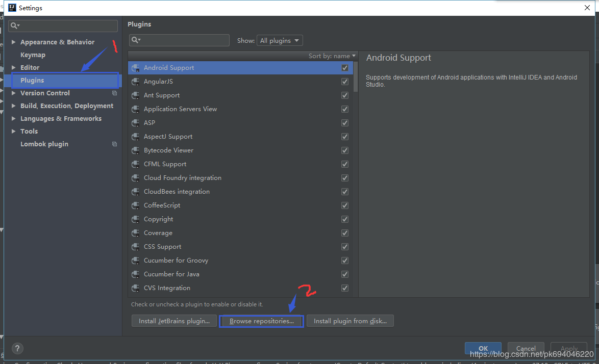Open the Sort by name dropdown
Screen dimensions: 599x364
tap(332, 56)
